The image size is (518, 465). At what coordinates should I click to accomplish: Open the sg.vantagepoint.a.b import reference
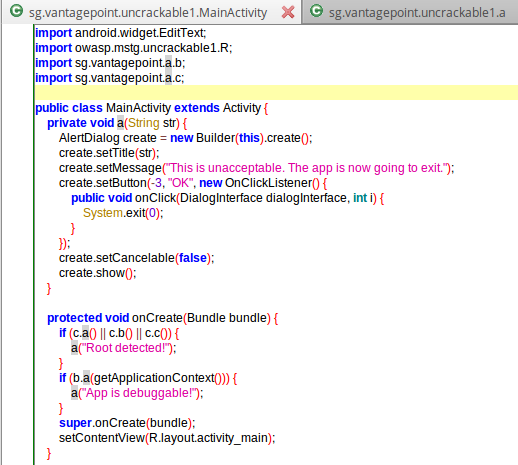coord(130,63)
